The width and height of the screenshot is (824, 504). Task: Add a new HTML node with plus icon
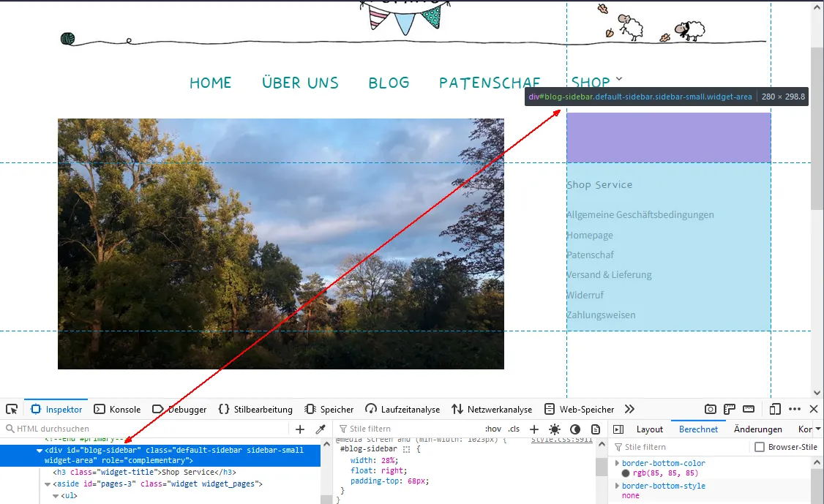tap(299, 429)
